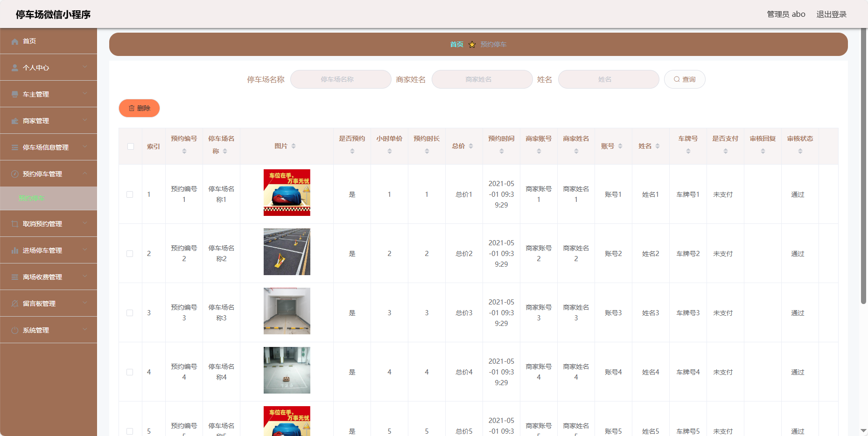868x436 pixels.
Task: Expand the 取消预约管理 menu chevron
Action: pyautogui.click(x=85, y=223)
